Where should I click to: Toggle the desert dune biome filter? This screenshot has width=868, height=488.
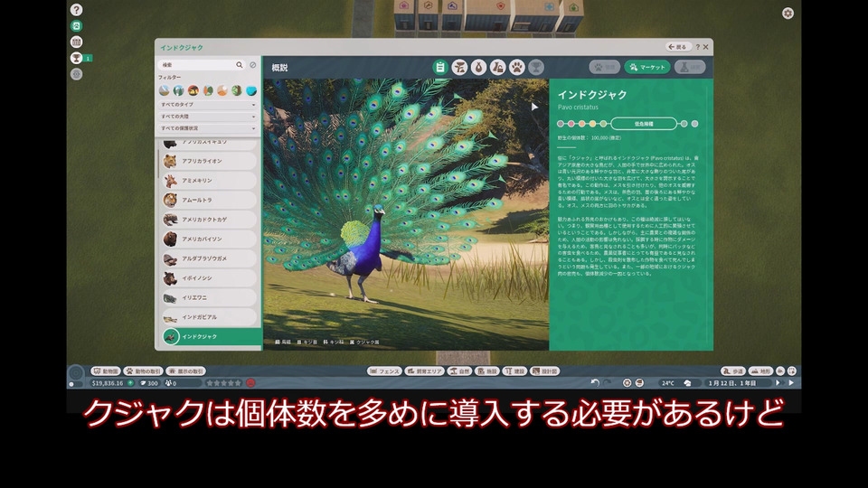point(222,90)
